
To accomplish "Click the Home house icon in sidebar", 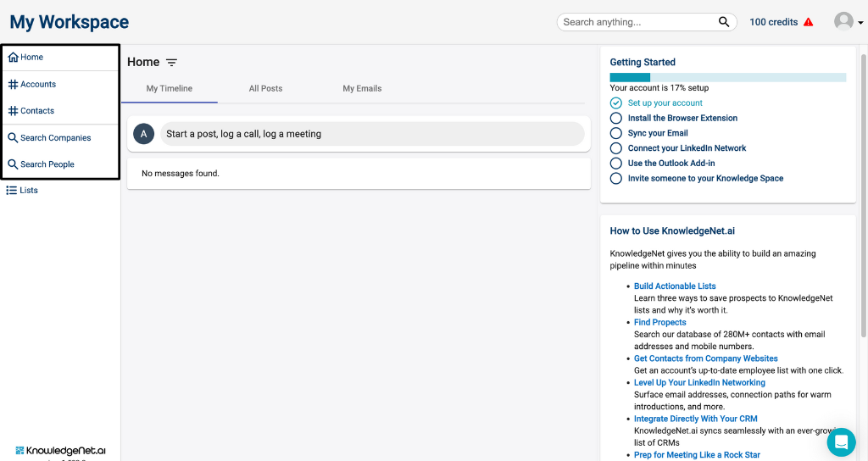I will pyautogui.click(x=14, y=57).
